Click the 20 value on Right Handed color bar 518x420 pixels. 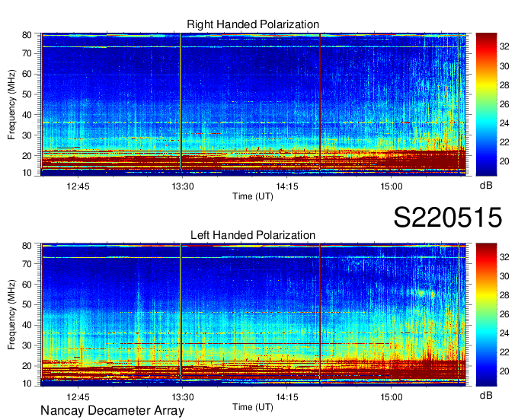[x=504, y=161]
